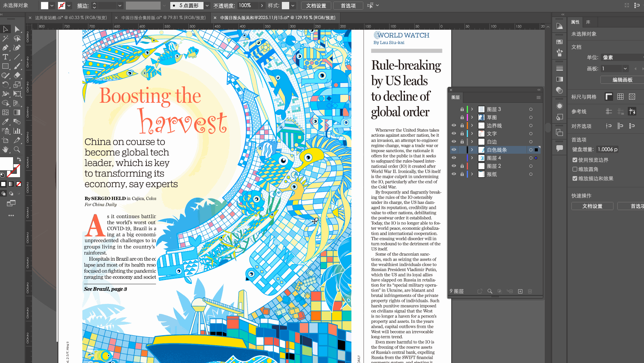Swap fill and stroke colors

coord(19,159)
